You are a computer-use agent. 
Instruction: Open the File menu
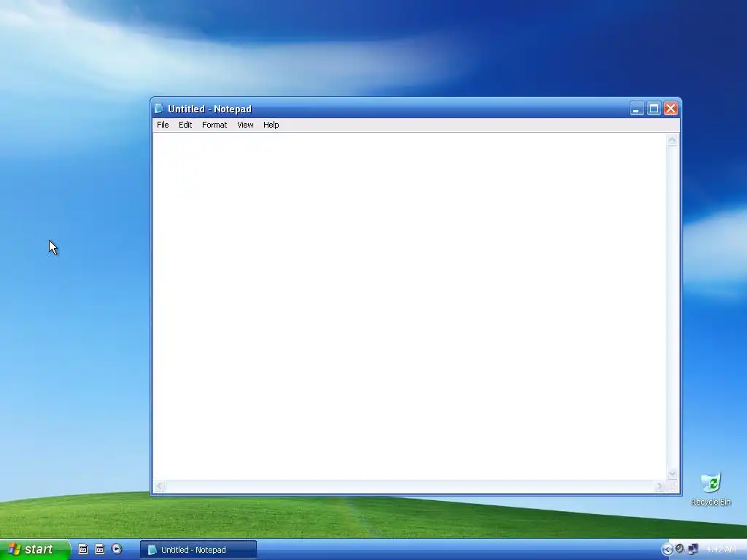[163, 125]
